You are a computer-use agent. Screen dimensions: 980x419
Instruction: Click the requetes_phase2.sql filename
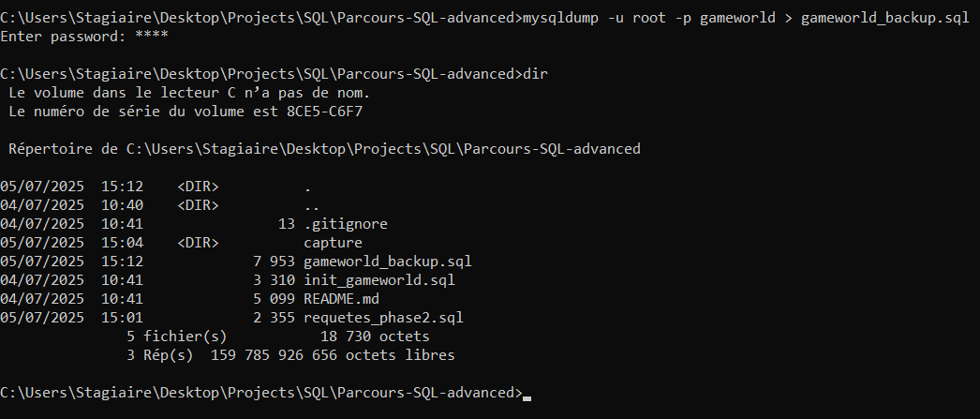point(384,318)
